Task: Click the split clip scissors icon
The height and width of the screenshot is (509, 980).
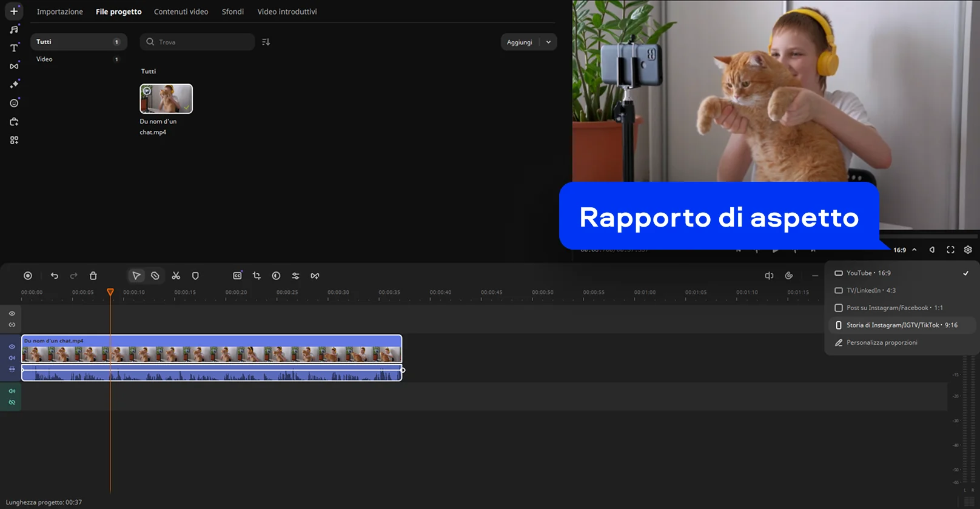Action: (x=176, y=276)
